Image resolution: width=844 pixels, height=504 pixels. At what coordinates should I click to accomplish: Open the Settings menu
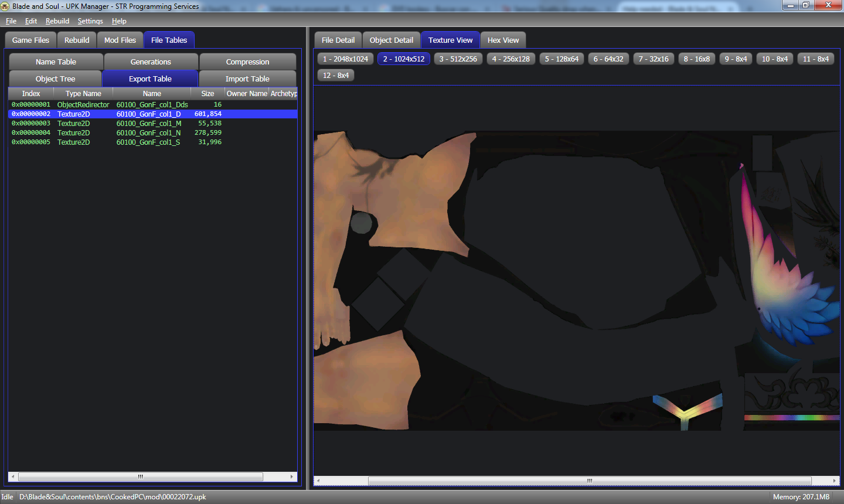coord(90,21)
